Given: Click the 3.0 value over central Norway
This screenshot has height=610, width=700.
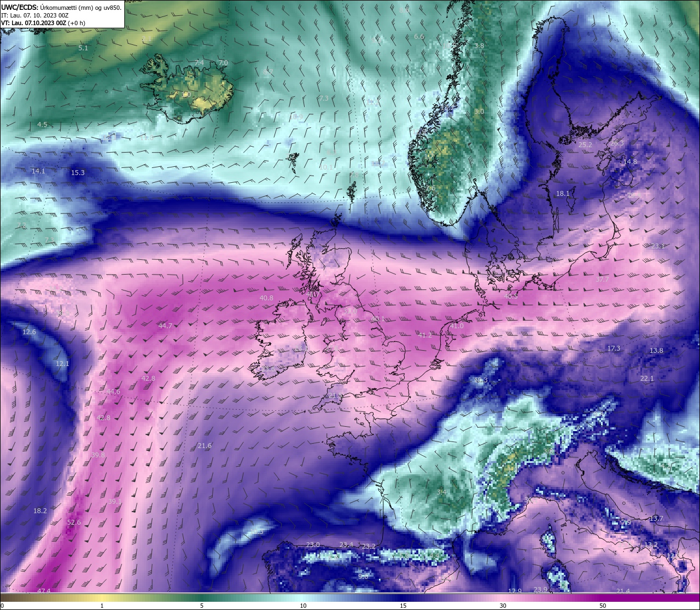Looking at the screenshot, I should coord(479,112).
